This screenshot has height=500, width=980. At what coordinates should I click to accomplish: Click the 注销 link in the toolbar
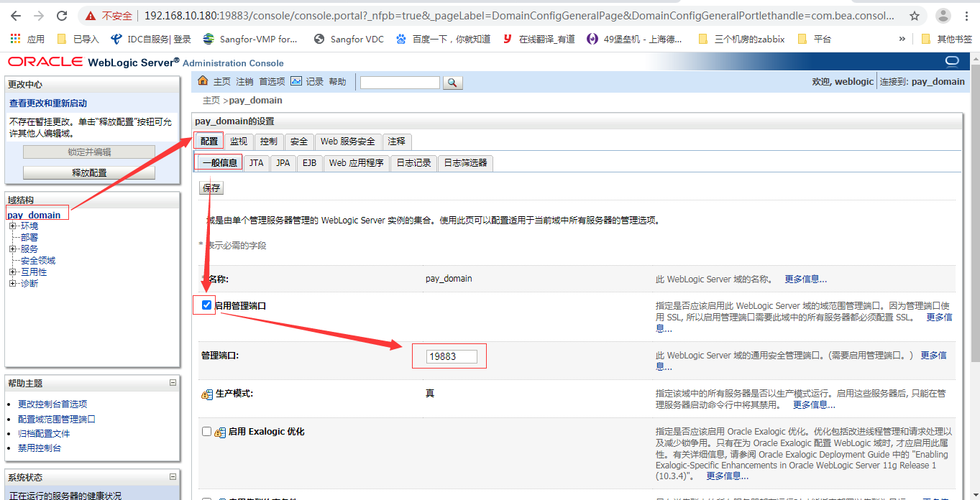coord(244,82)
